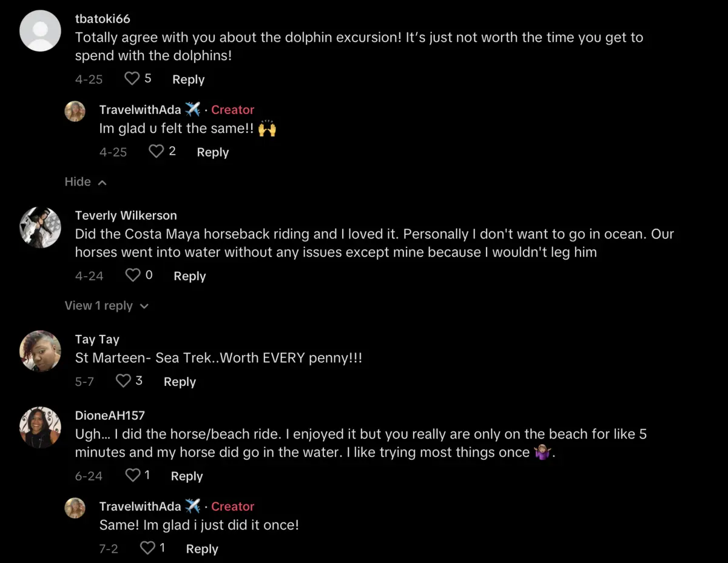The height and width of the screenshot is (563, 728).
Task: Like Teverly Wilkerson's horseback riding comment
Action: (x=133, y=275)
